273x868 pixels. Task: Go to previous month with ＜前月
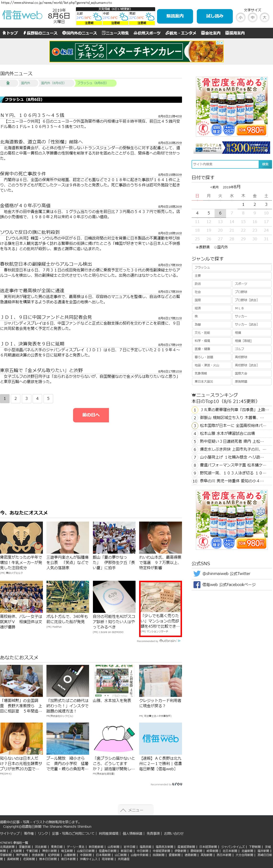[x=214, y=187]
